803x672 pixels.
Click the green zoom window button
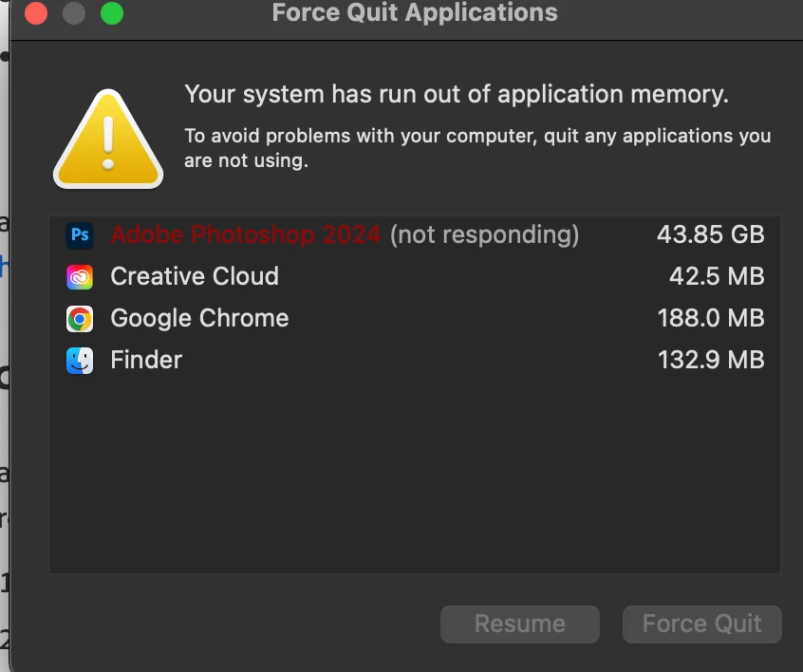[112, 12]
